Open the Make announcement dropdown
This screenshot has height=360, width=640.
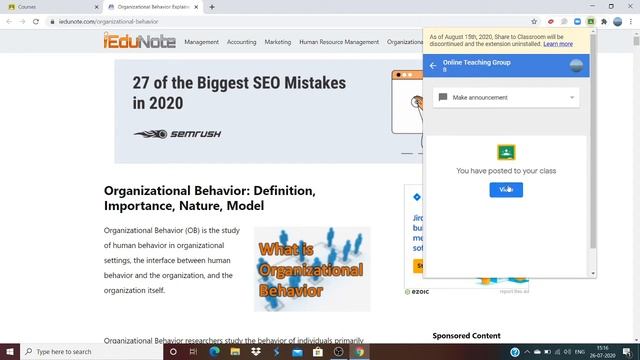tap(506, 98)
